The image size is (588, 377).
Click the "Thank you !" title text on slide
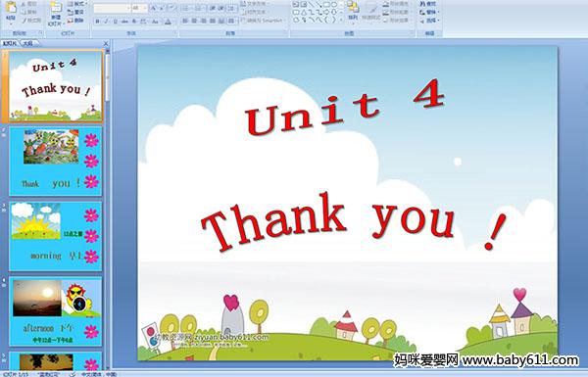[x=354, y=221]
